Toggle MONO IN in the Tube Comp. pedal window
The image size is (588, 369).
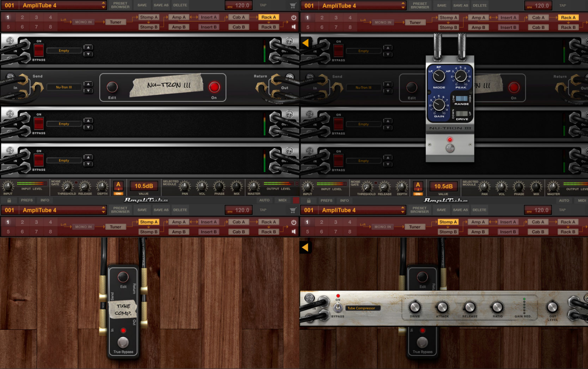point(84,227)
